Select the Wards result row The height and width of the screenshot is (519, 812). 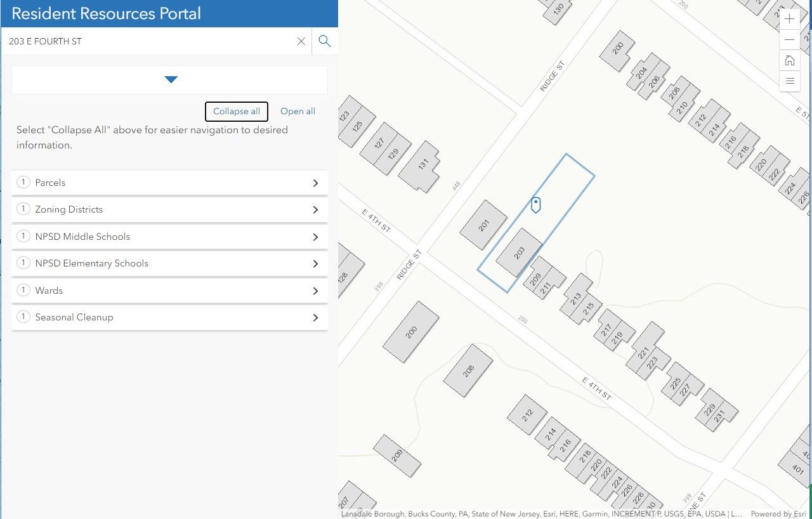tap(159, 291)
